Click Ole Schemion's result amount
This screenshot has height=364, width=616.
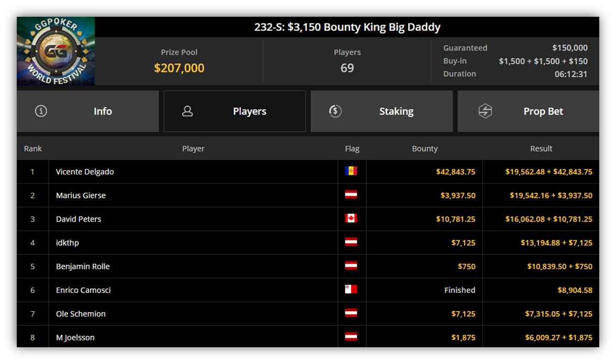558,314
